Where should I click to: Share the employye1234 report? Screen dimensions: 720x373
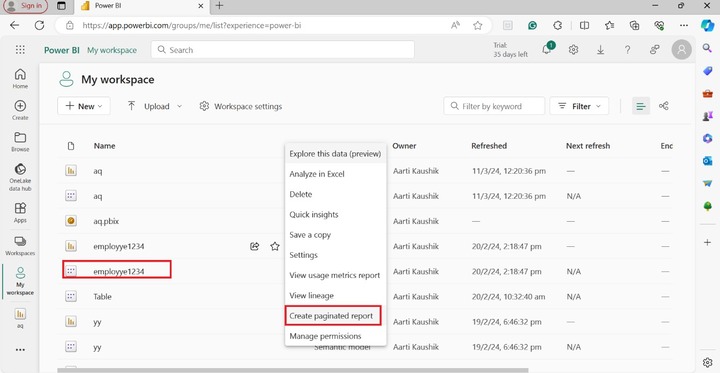pyautogui.click(x=254, y=246)
